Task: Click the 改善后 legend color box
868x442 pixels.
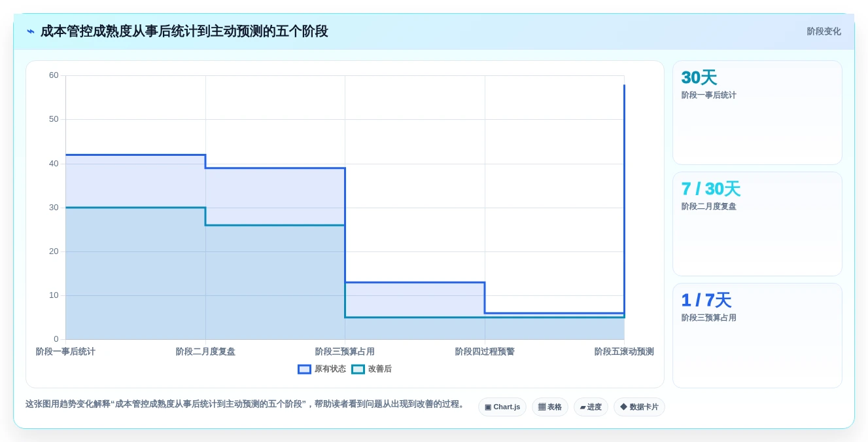Action: tap(358, 369)
